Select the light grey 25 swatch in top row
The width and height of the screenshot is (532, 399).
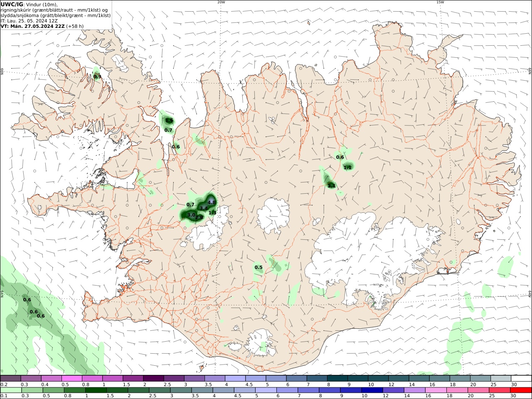click(x=501, y=378)
